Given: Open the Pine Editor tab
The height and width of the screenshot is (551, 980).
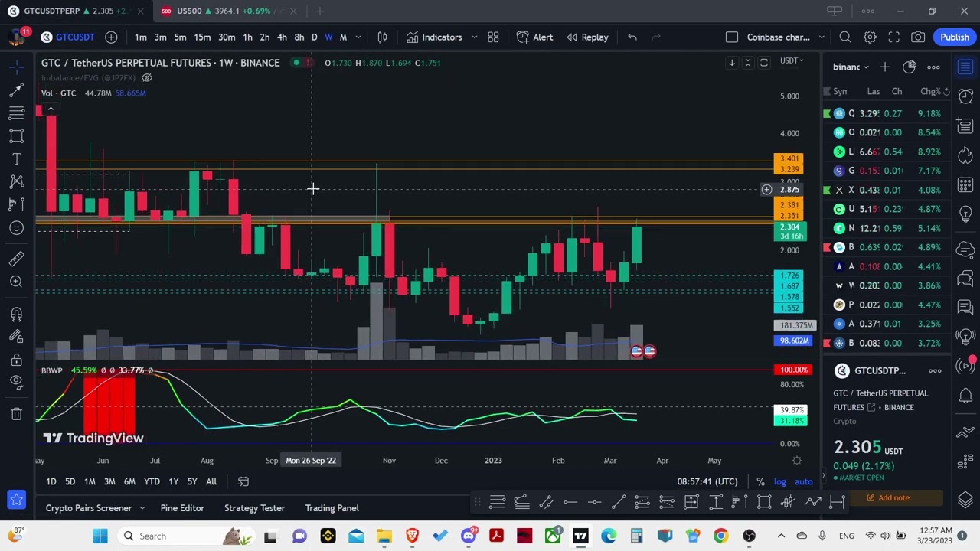Looking at the screenshot, I should point(182,508).
